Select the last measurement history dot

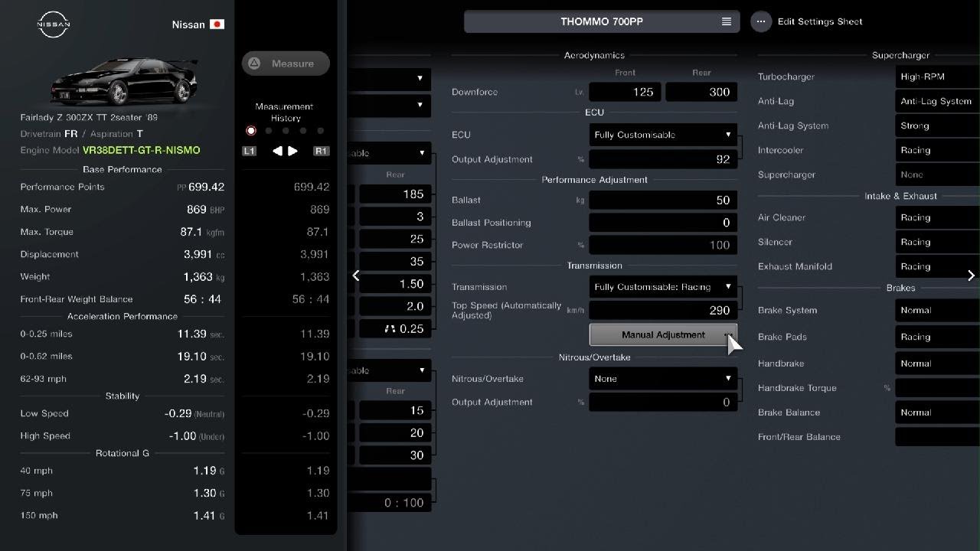pyautogui.click(x=320, y=131)
